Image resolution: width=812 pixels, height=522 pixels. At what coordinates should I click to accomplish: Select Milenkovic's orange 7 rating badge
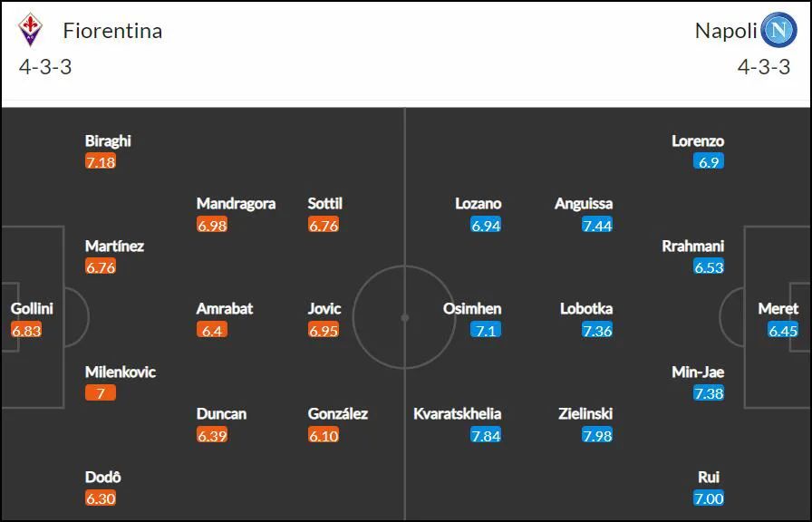(101, 393)
